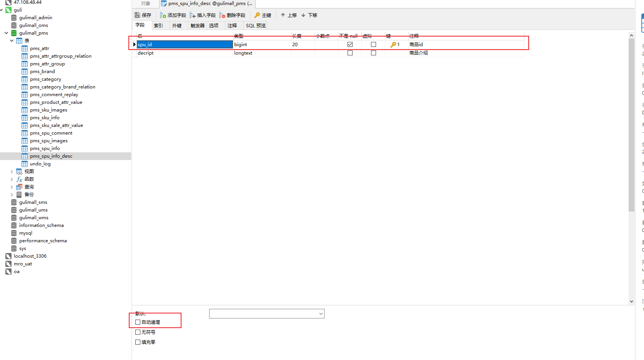
Task: Expand the 查询 node
Action: tap(12, 187)
